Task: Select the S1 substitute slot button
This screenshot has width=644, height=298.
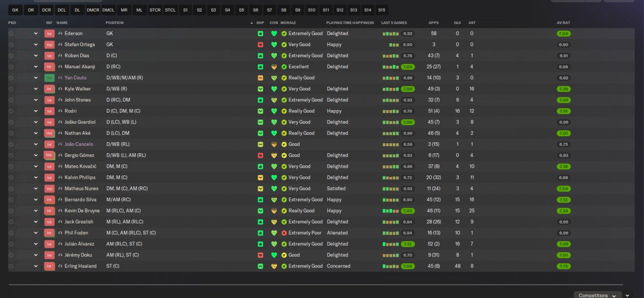Action: coord(186,10)
